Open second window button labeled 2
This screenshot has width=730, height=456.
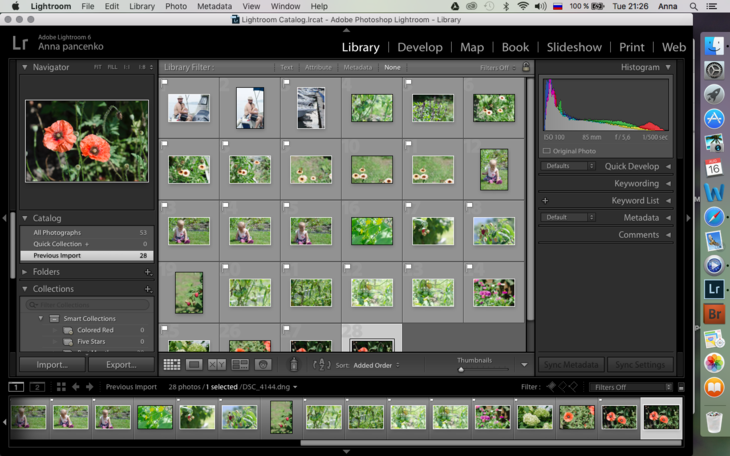tap(37, 387)
